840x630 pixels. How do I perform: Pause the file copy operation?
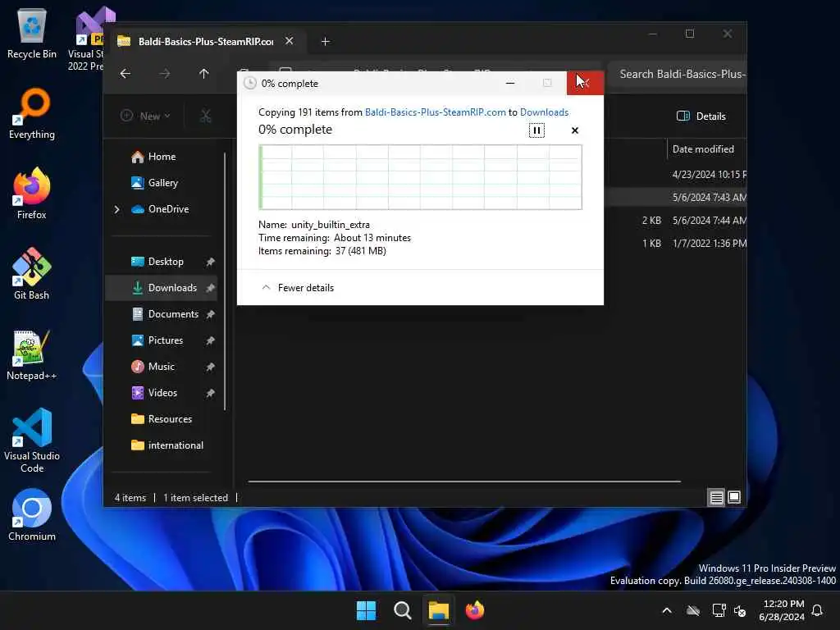pyautogui.click(x=536, y=130)
